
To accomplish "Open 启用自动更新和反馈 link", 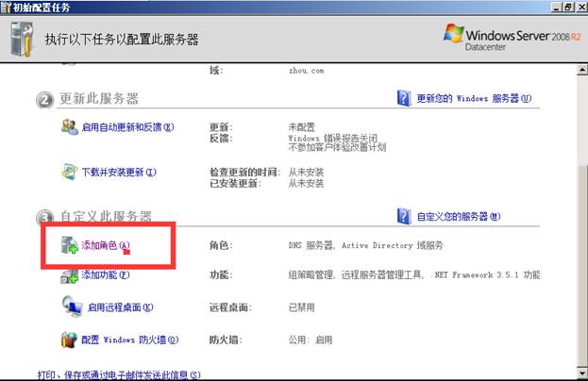I will pos(129,127).
